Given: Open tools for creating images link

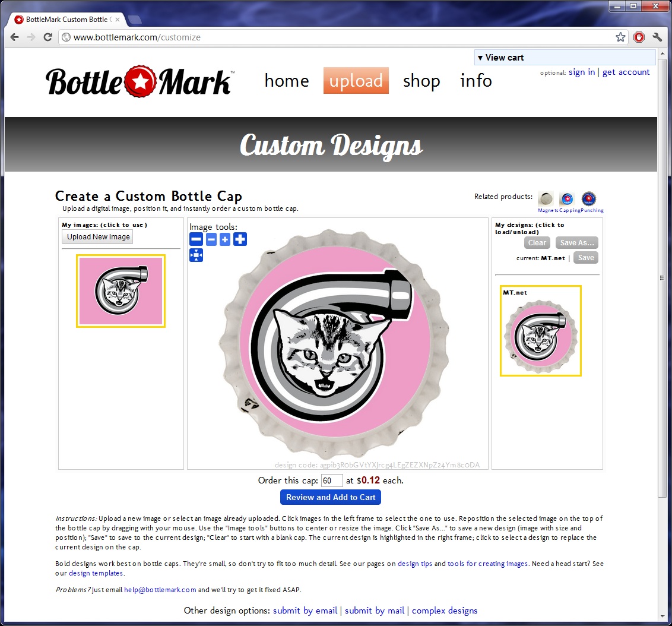Looking at the screenshot, I should coord(487,564).
